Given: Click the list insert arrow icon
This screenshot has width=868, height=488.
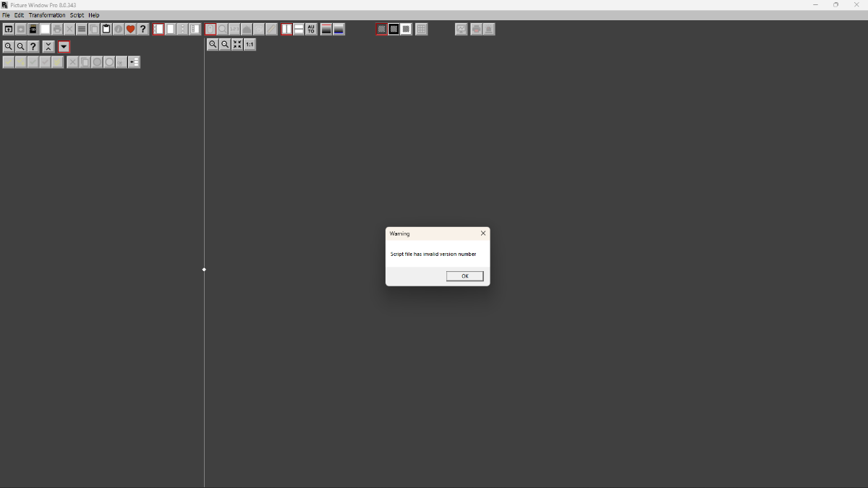Looking at the screenshot, I should [134, 62].
